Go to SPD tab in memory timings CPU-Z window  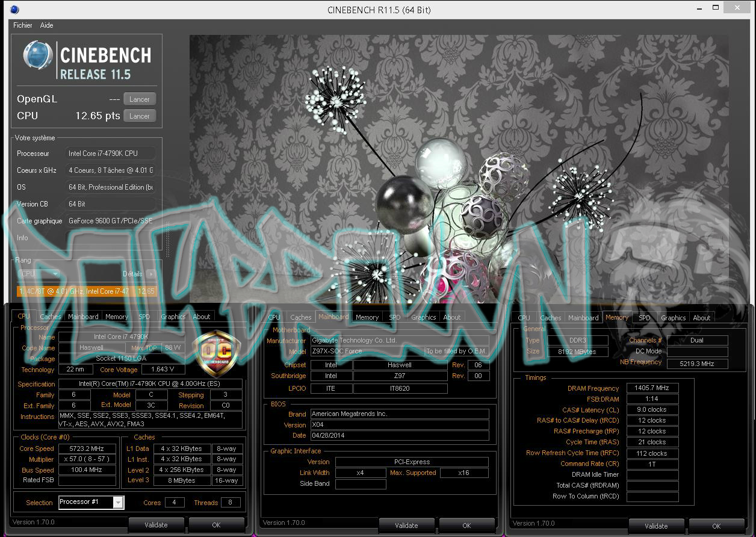click(645, 318)
